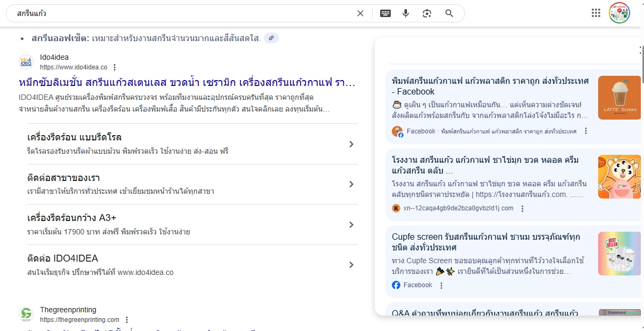
Task: Open Google Lens image search
Action: point(427,13)
